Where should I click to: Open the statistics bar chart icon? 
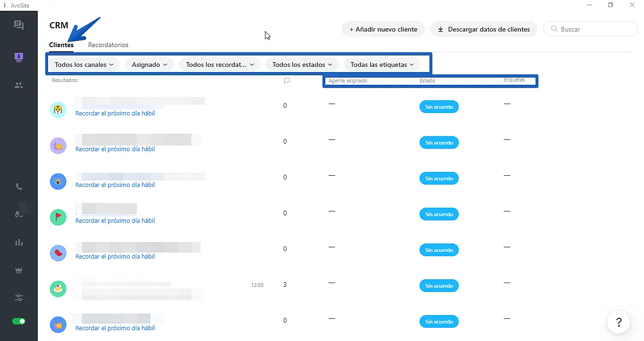point(19,243)
